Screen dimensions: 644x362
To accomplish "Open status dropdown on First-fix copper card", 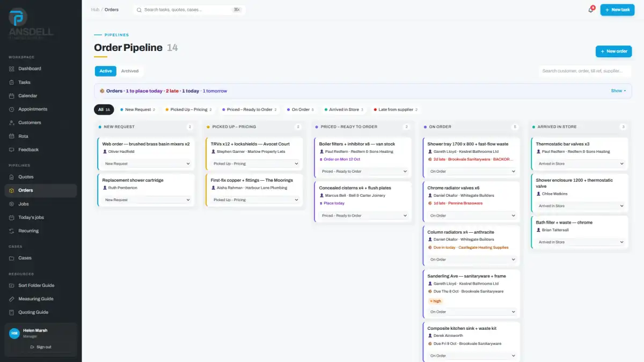I will tap(255, 200).
